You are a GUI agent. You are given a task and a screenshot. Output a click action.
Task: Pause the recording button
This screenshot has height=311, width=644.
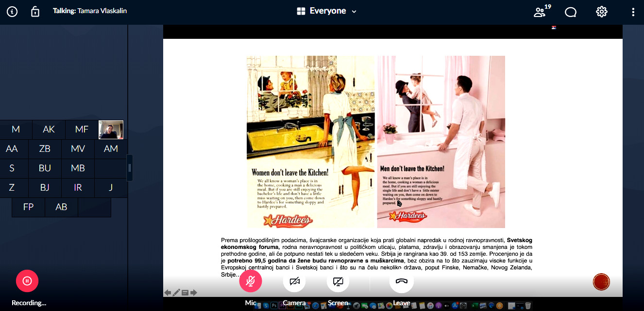[x=27, y=280]
